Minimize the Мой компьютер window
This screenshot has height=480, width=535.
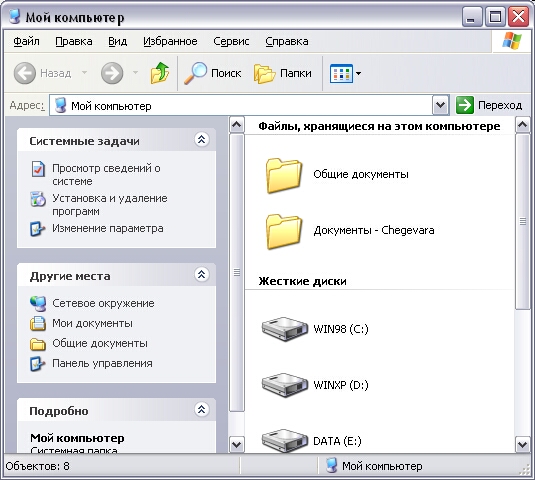point(471,16)
